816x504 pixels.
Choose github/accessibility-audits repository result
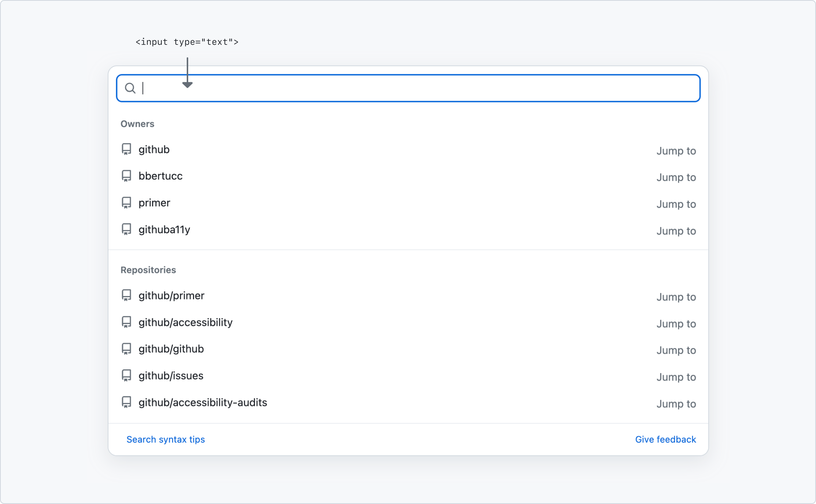(x=203, y=403)
